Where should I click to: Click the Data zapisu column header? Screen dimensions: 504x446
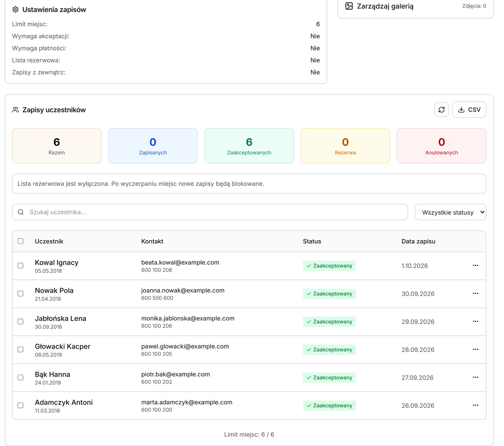coord(418,241)
